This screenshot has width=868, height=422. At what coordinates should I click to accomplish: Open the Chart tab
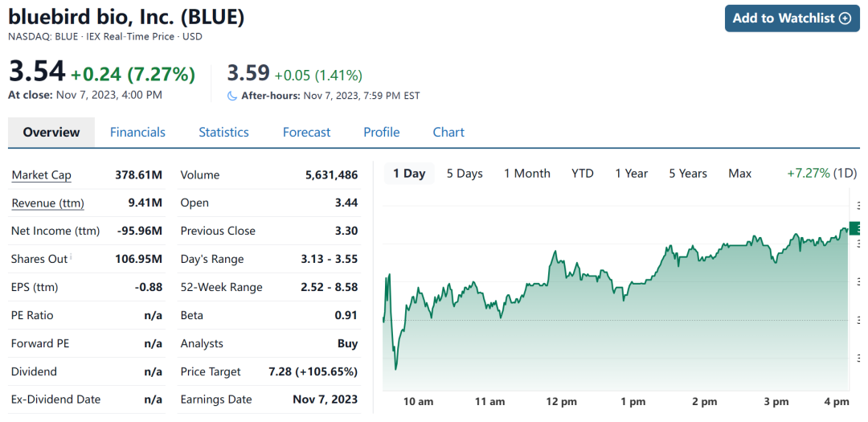[448, 133]
